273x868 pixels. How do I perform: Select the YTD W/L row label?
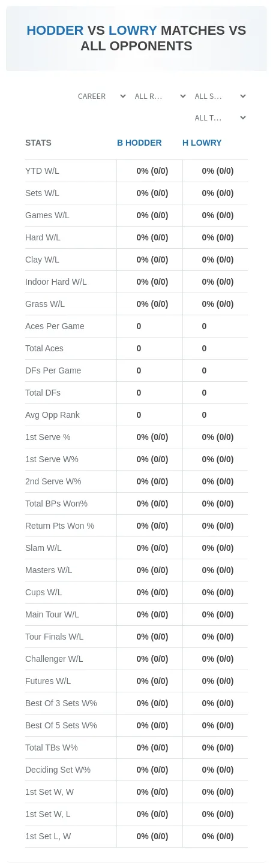tap(42, 171)
